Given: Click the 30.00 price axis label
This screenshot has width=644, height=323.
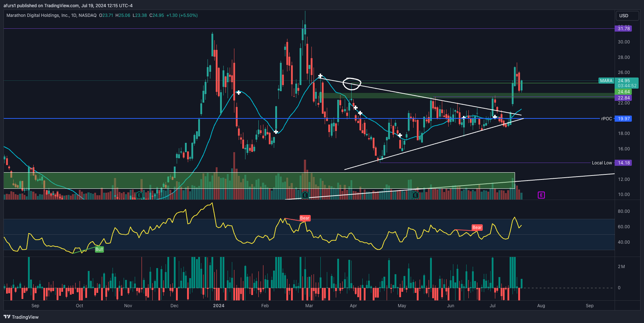Looking at the screenshot, I should point(624,42).
